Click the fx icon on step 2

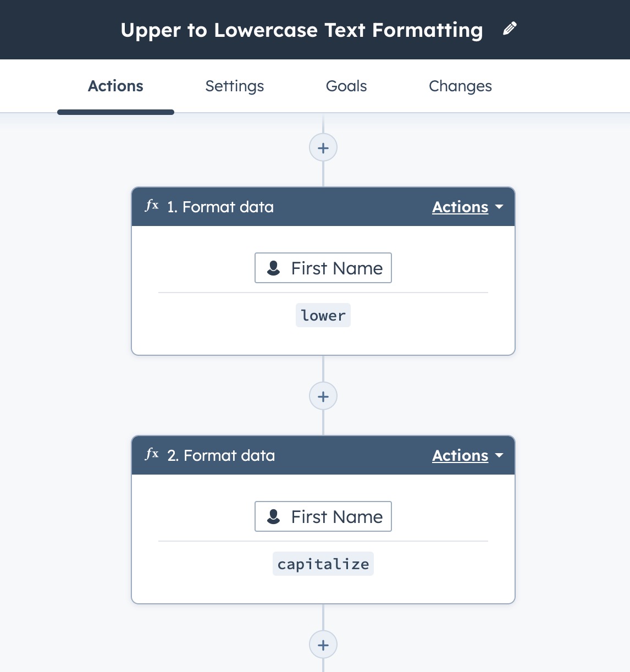(152, 455)
